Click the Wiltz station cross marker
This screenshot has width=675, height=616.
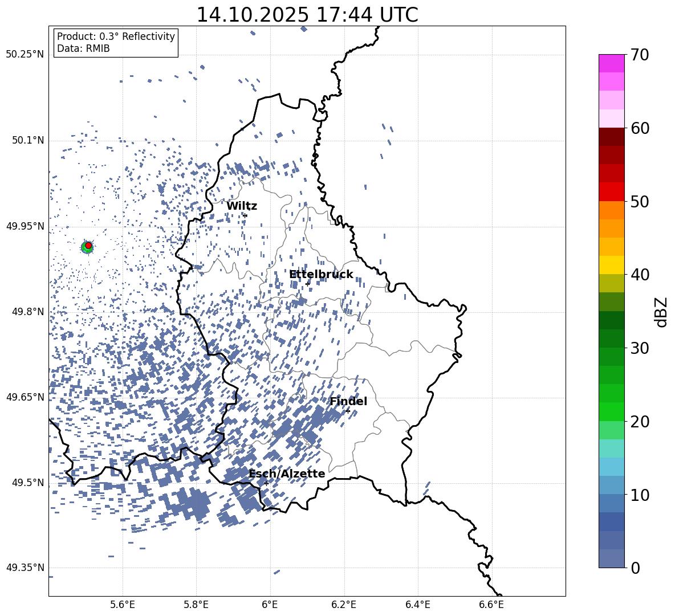(245, 215)
